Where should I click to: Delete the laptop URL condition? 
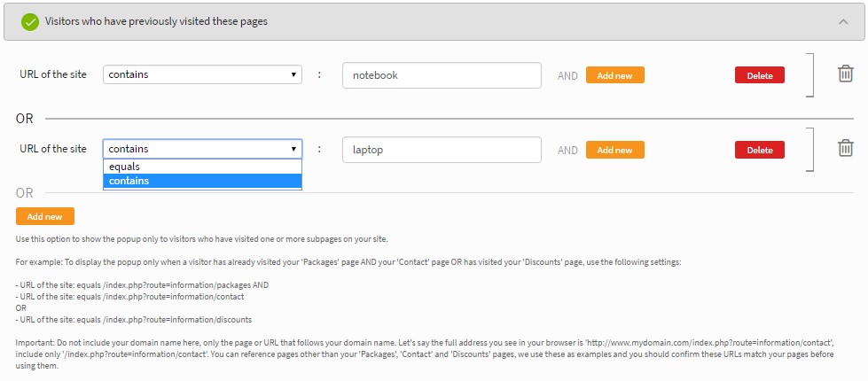coord(760,150)
